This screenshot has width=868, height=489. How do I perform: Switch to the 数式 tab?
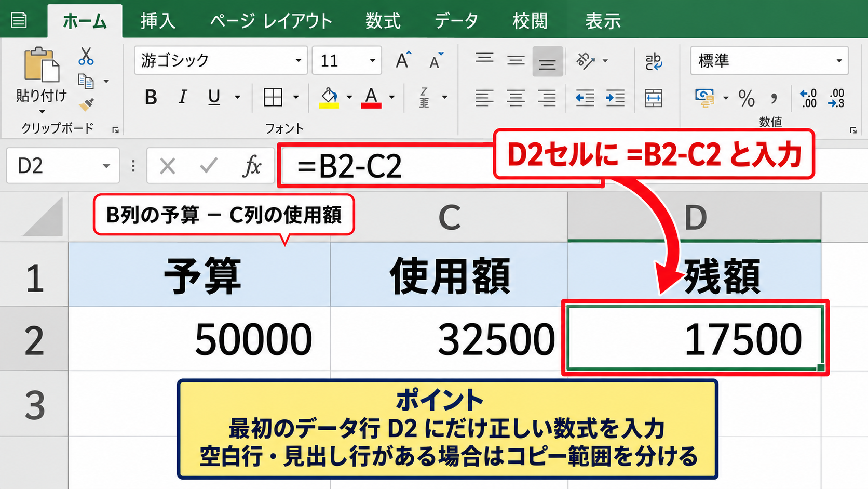(x=383, y=21)
